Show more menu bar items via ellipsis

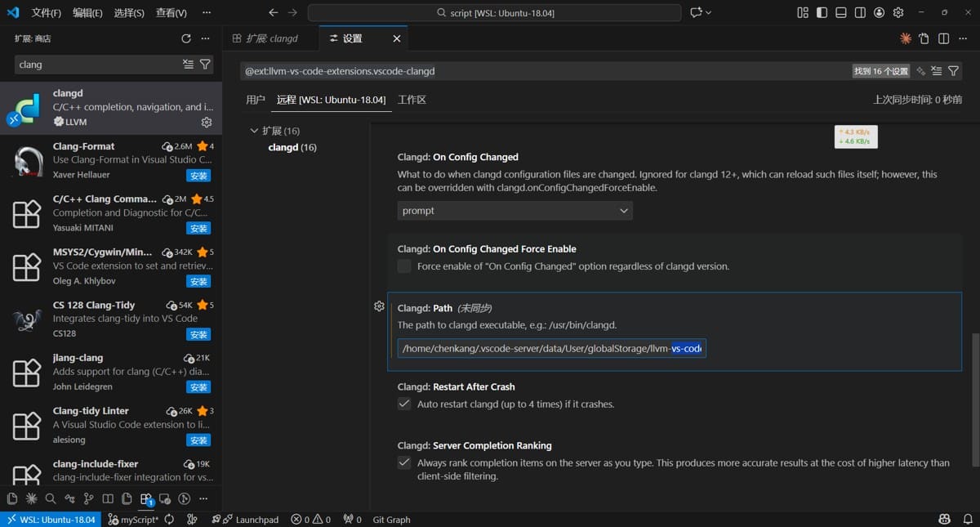(207, 13)
